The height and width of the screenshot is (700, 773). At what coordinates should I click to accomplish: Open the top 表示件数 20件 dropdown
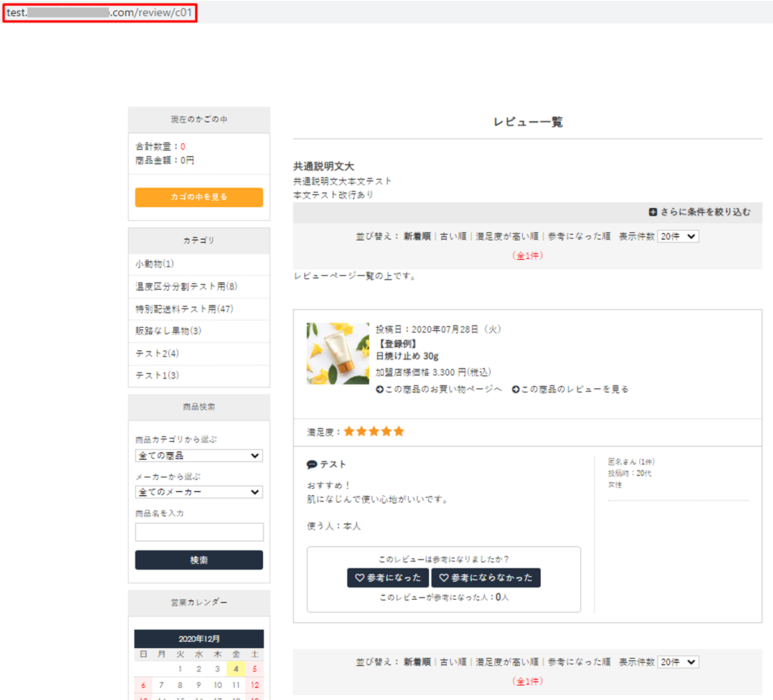pyautogui.click(x=678, y=236)
